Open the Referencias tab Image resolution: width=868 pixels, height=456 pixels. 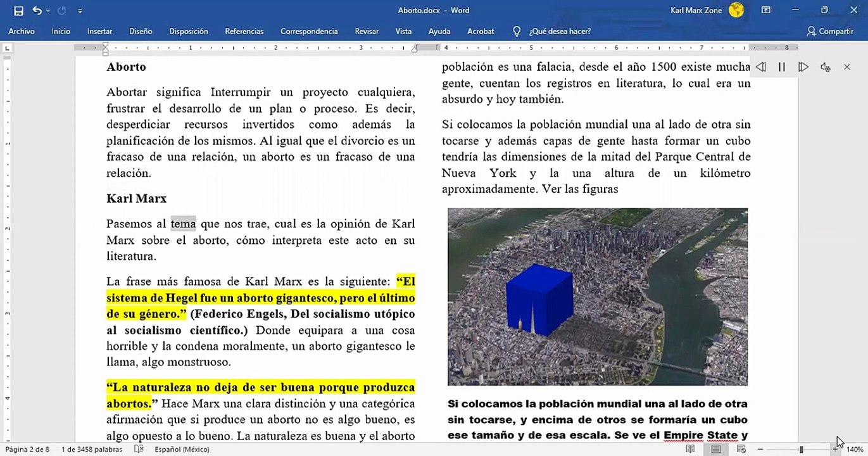pos(244,31)
